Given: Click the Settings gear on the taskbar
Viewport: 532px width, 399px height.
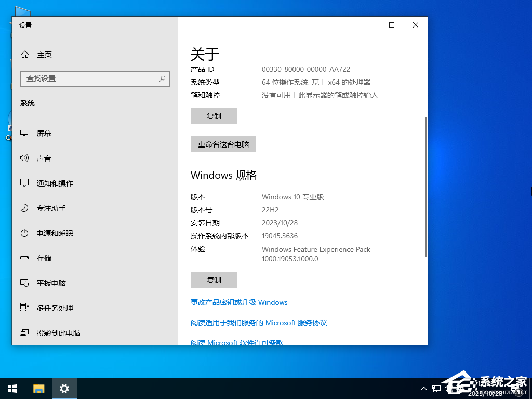Looking at the screenshot, I should tap(64, 388).
